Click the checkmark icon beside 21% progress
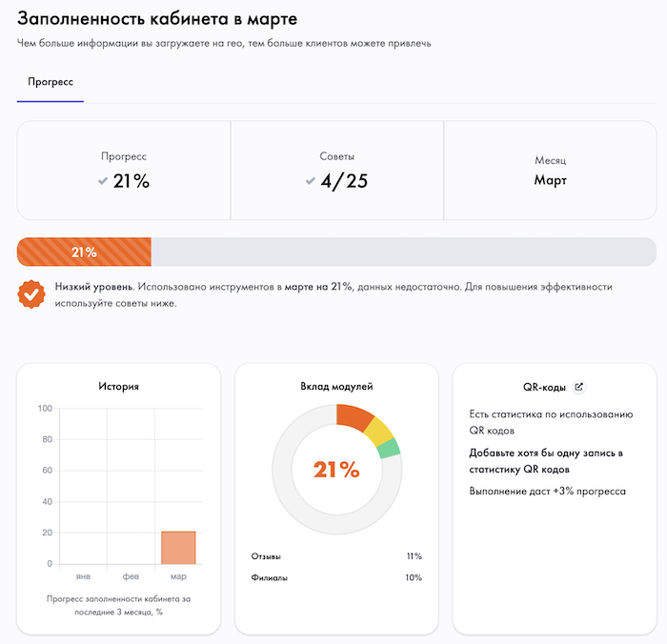 (103, 181)
